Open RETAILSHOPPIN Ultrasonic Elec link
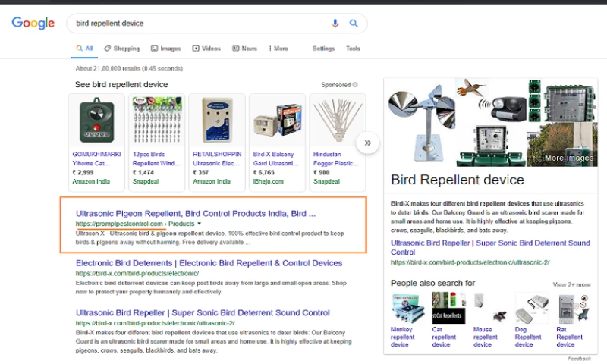Image resolution: width=607 pixels, height=364 pixels. coord(217,158)
